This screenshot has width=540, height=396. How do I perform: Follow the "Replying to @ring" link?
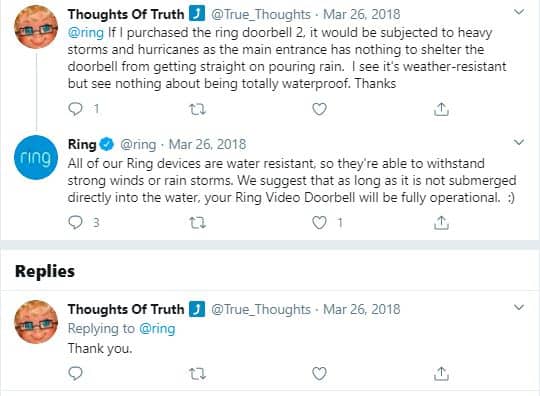(x=157, y=329)
